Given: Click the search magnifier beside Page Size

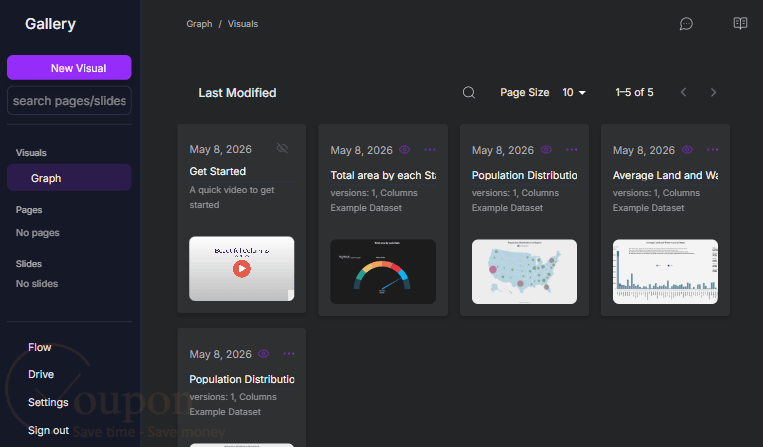Looking at the screenshot, I should click(469, 92).
